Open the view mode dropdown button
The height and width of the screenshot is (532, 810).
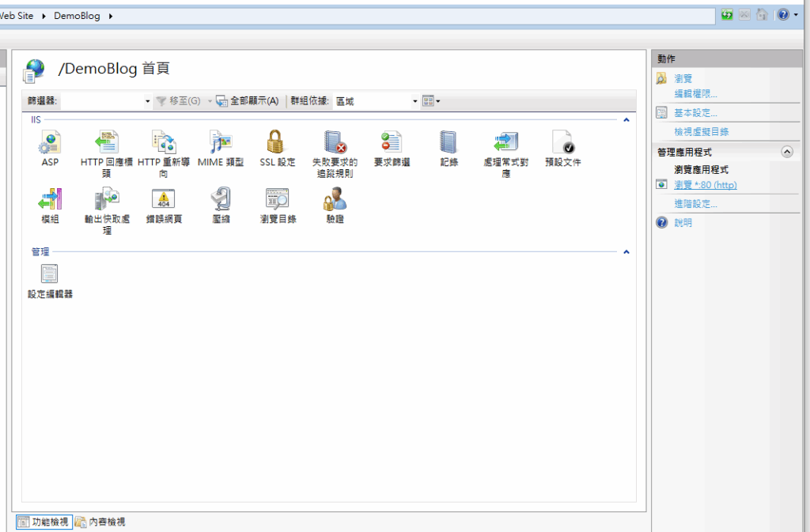tap(432, 101)
